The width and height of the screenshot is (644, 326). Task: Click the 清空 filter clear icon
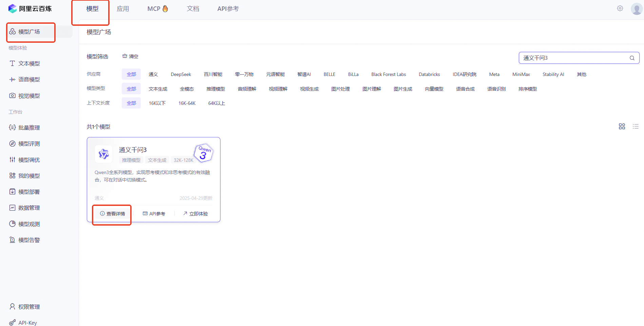click(x=125, y=56)
